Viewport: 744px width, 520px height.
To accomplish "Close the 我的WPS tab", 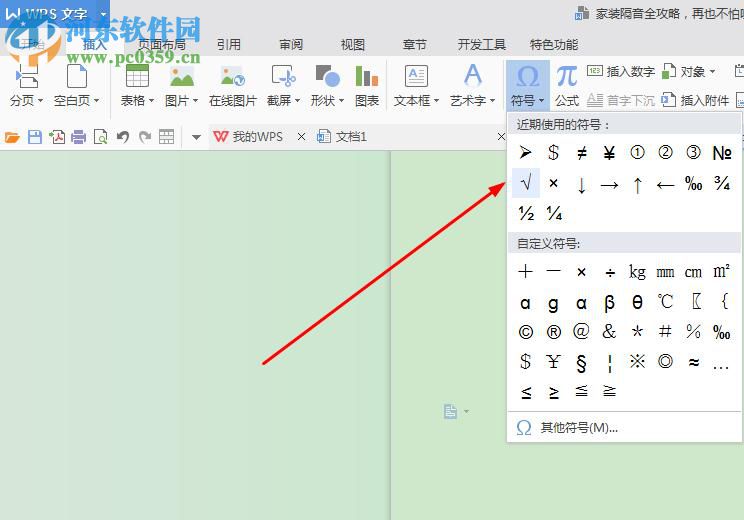I will pos(301,137).
